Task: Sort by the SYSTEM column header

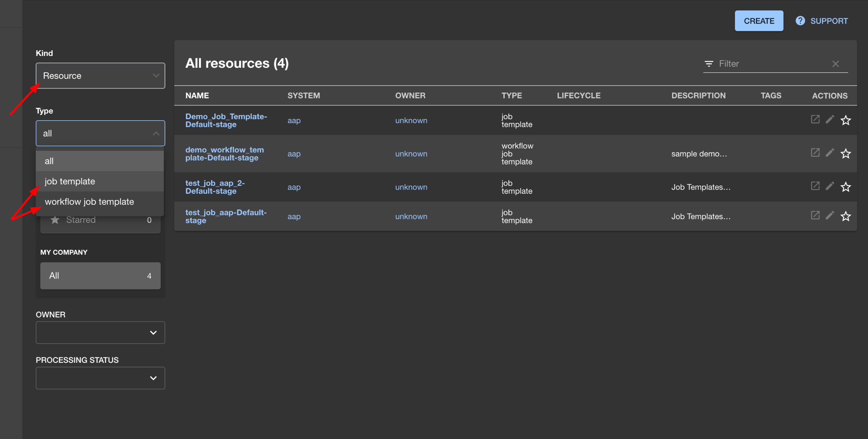Action: (x=304, y=95)
